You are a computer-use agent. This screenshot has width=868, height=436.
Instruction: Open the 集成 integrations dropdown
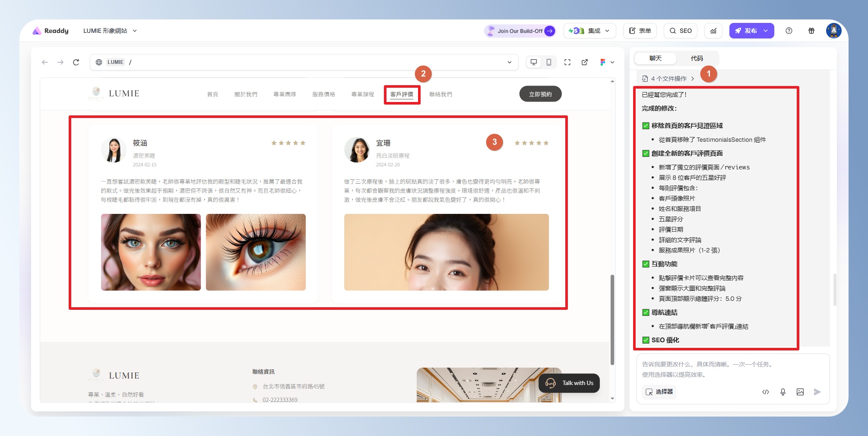point(589,31)
